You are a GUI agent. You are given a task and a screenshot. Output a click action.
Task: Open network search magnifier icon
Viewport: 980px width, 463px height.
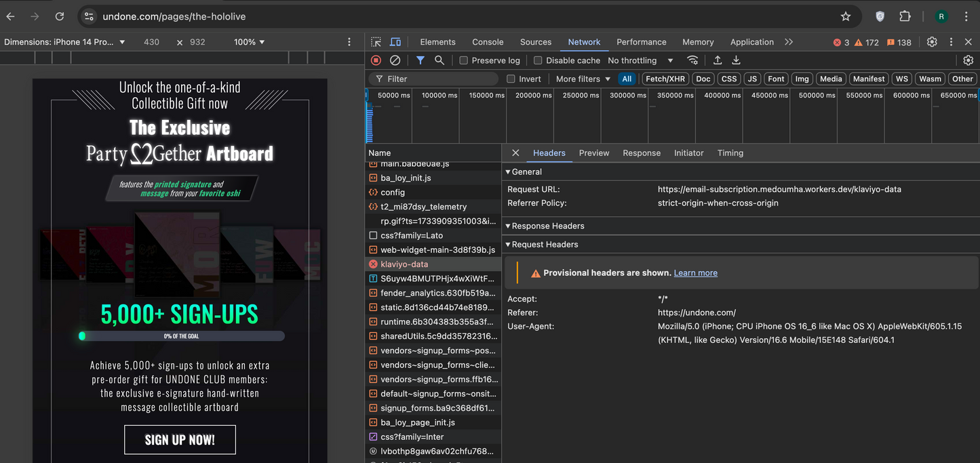coord(439,60)
